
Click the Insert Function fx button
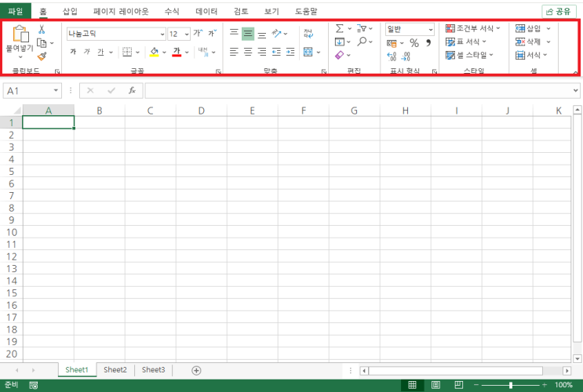pos(132,90)
